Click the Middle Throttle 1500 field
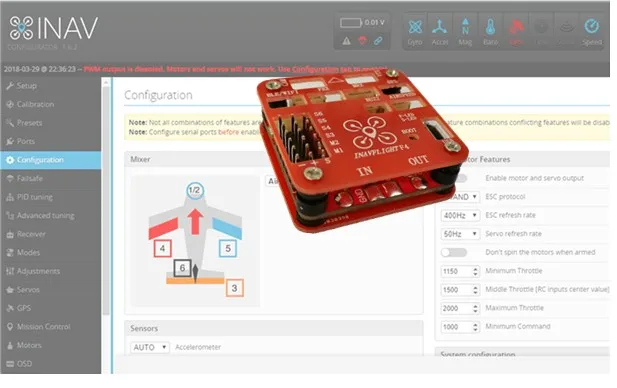This screenshot has width=617, height=388. click(x=460, y=290)
